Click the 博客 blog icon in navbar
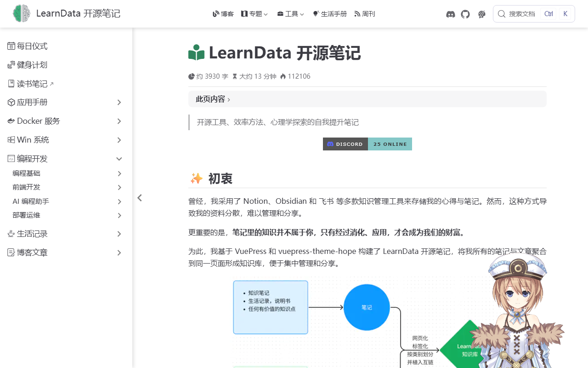Screen dimensions: 588x368 [x=216, y=14]
